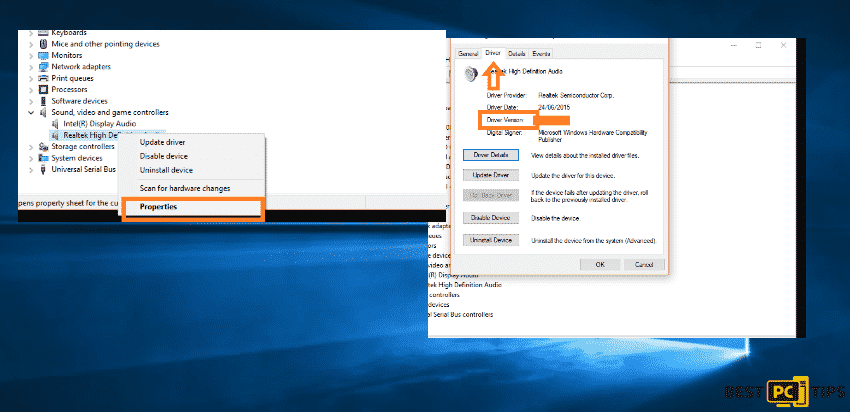Screen dimensions: 850x412
Task: Expand Mice and other pointing devices
Action: 30,44
